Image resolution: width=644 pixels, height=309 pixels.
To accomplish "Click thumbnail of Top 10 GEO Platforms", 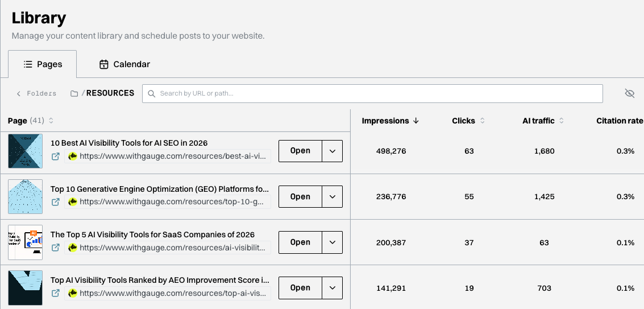I will [25, 197].
